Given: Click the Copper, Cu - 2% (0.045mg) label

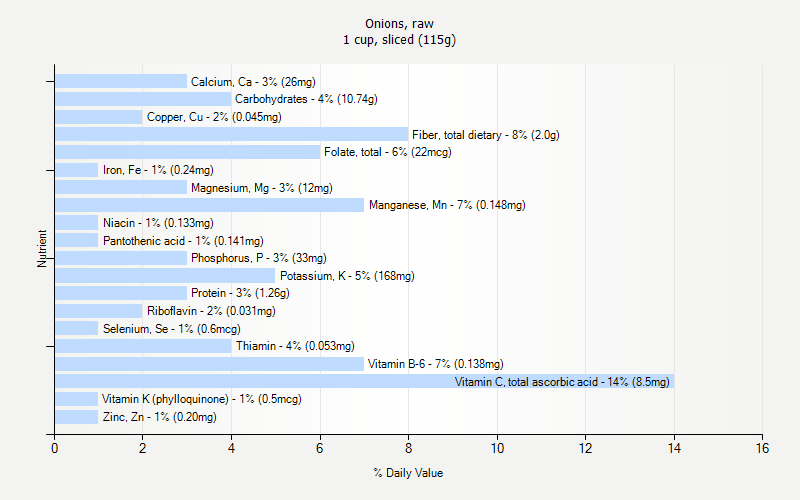Looking at the screenshot, I should click(214, 117).
